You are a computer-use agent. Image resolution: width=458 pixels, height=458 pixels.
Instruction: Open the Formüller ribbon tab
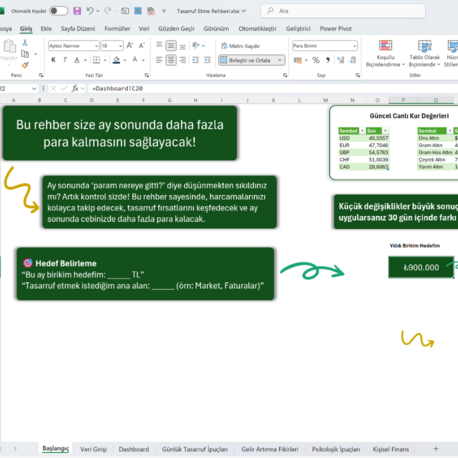point(117,29)
